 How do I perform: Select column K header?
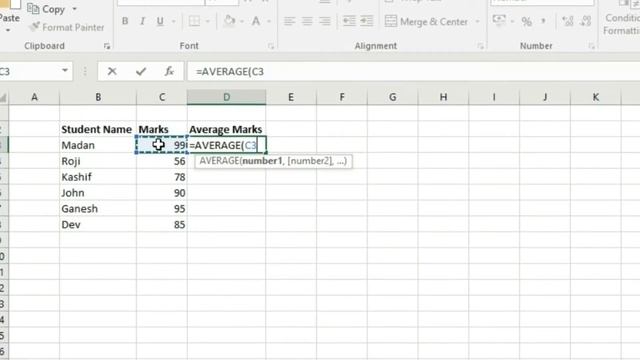click(596, 97)
